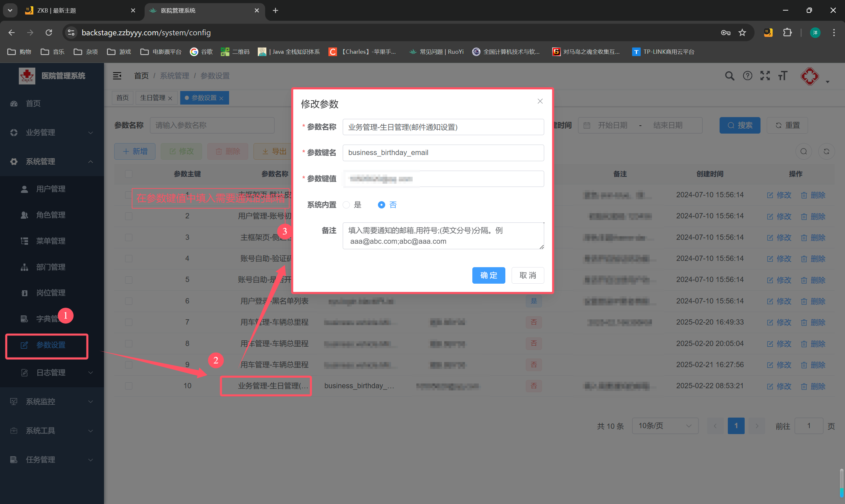The image size is (845, 504).
Task: Open the 10条/页 page size dropdown
Action: [664, 425]
